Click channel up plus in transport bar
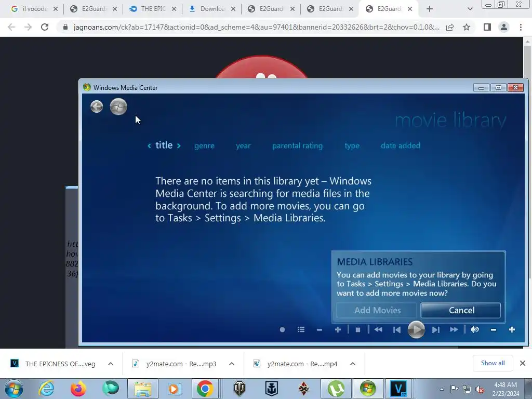The width and height of the screenshot is (532, 399). (x=338, y=329)
